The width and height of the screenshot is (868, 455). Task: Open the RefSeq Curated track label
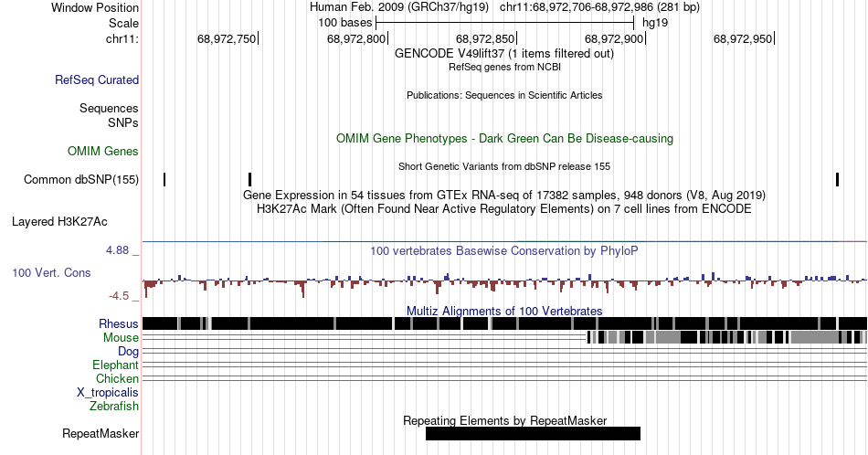click(97, 79)
